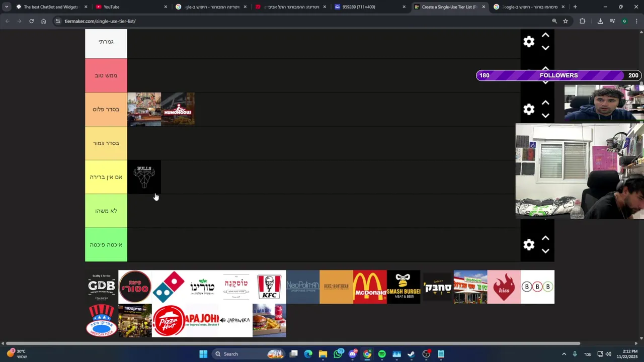This screenshot has height=362, width=644.
Task: Open the taskbar volume control
Action: pyautogui.click(x=608, y=354)
